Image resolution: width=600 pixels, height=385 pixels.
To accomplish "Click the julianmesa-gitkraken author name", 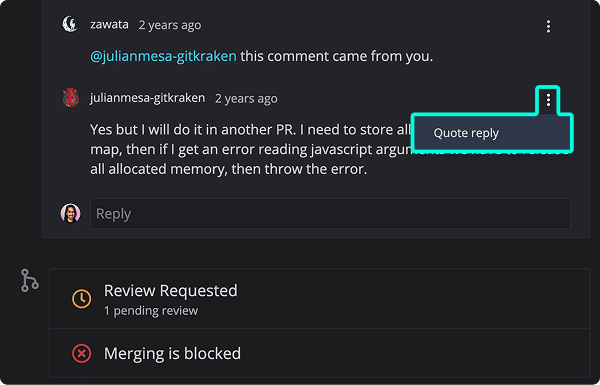I will [x=148, y=98].
